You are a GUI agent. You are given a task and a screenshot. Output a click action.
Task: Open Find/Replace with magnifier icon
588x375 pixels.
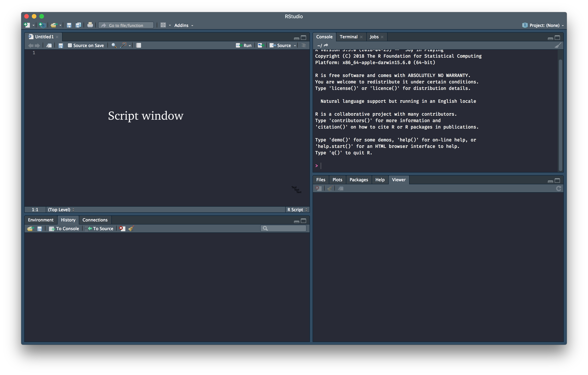(x=114, y=46)
